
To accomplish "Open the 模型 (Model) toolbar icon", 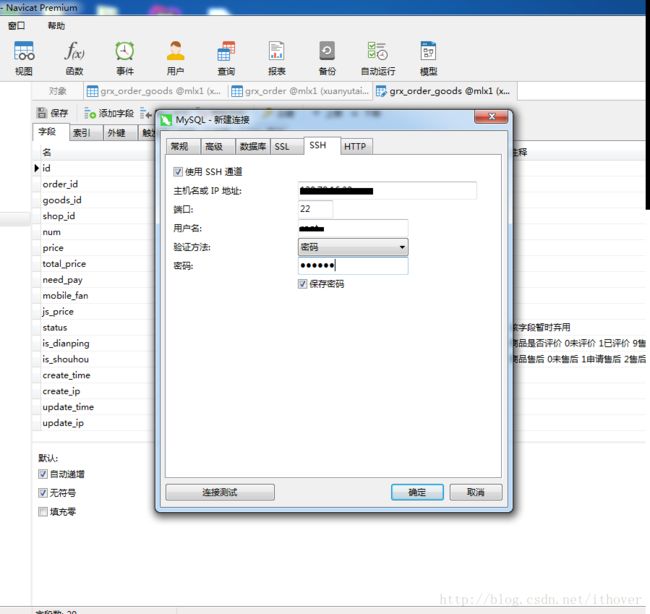I will click(428, 58).
